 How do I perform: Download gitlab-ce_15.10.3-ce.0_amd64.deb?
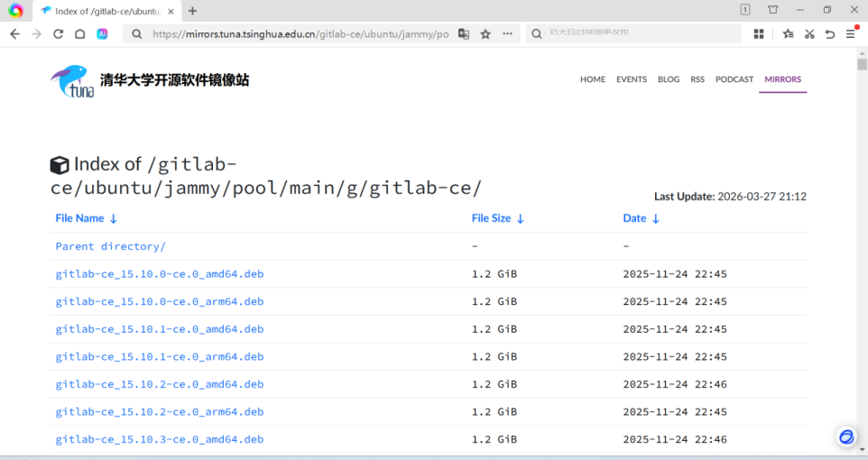pyautogui.click(x=160, y=439)
